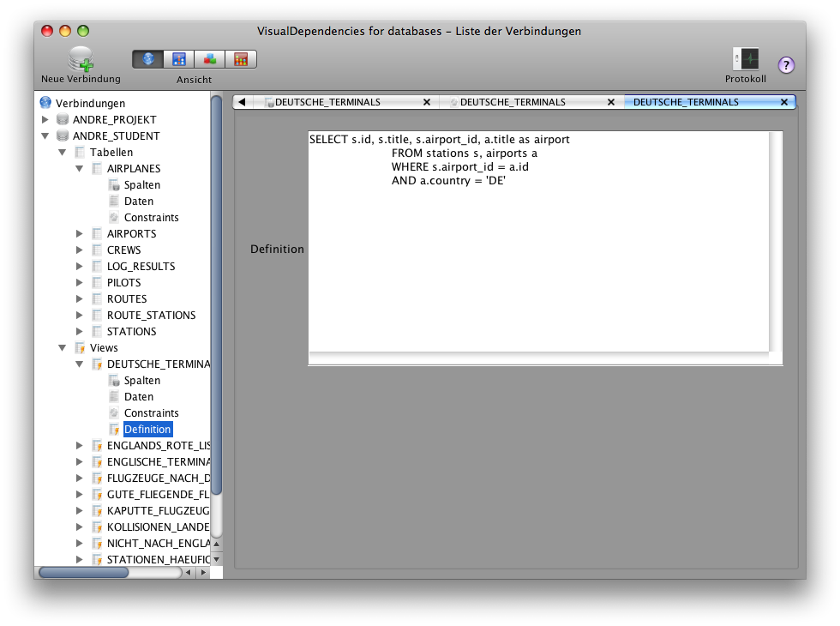This screenshot has height=626, width=840.
Task: Click the tree horizontal scrollbar thumb
Action: click(x=84, y=573)
